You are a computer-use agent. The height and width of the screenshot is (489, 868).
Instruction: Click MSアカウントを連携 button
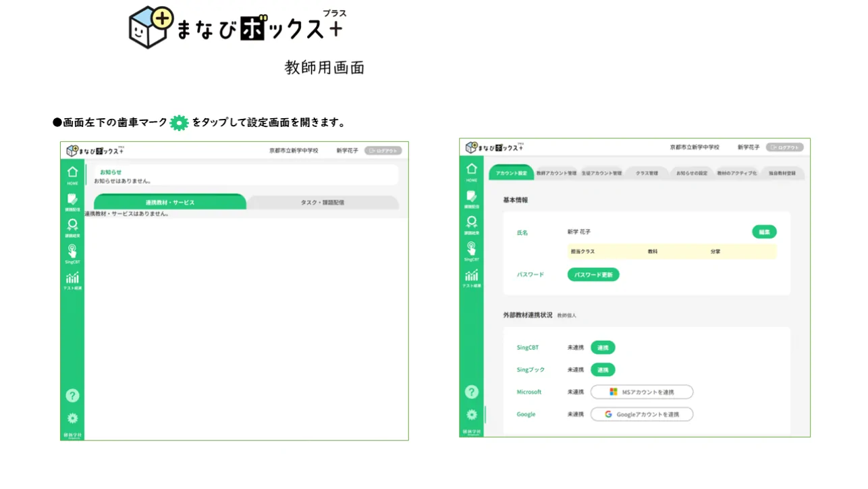641,392
